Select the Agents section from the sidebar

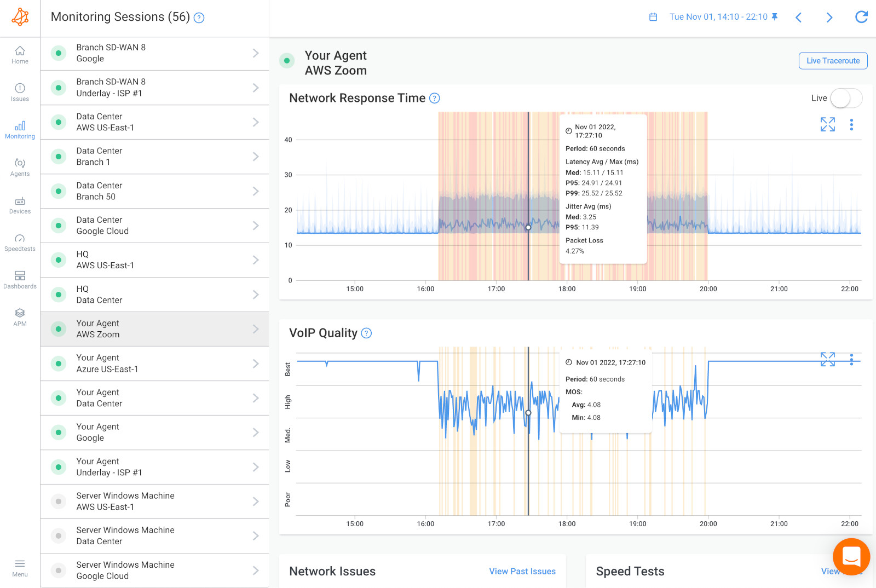pyautogui.click(x=20, y=167)
